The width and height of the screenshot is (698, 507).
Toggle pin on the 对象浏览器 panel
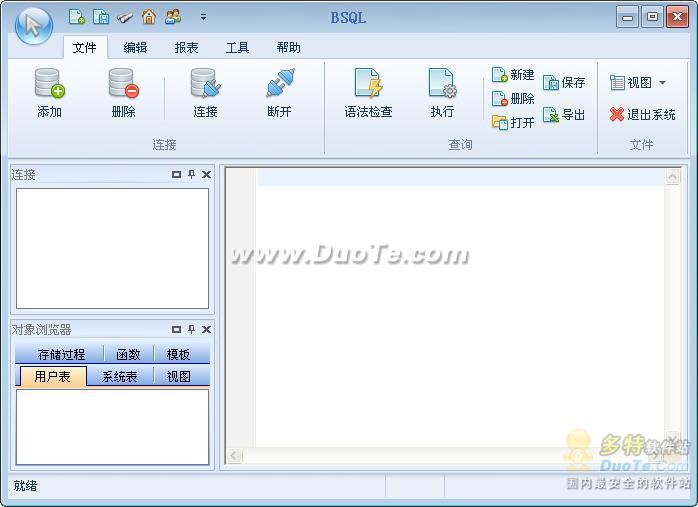191,329
